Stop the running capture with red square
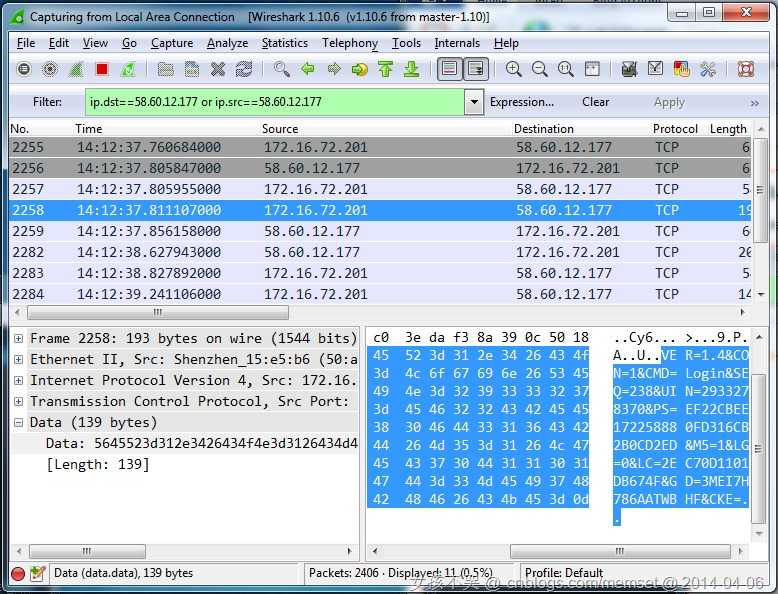Screen dimensions: 778x594 coord(102,69)
